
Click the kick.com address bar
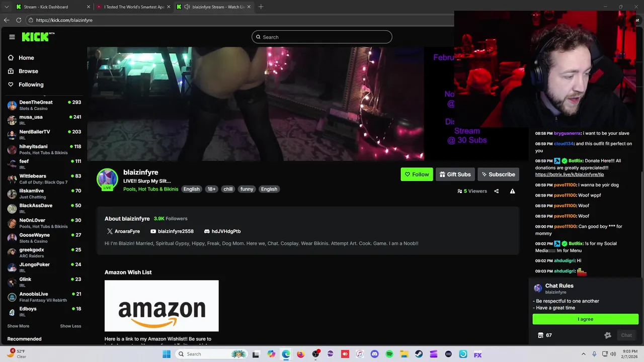pos(239,20)
